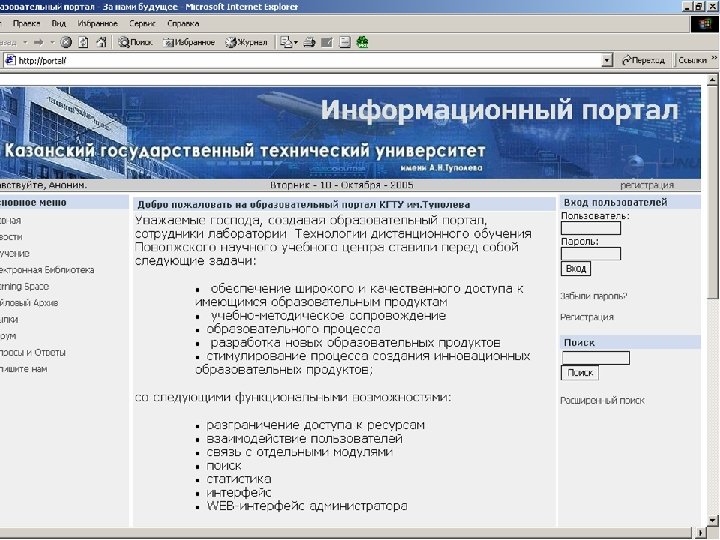
Task: Click the Ссылки links toolbar label
Action: click(692, 60)
